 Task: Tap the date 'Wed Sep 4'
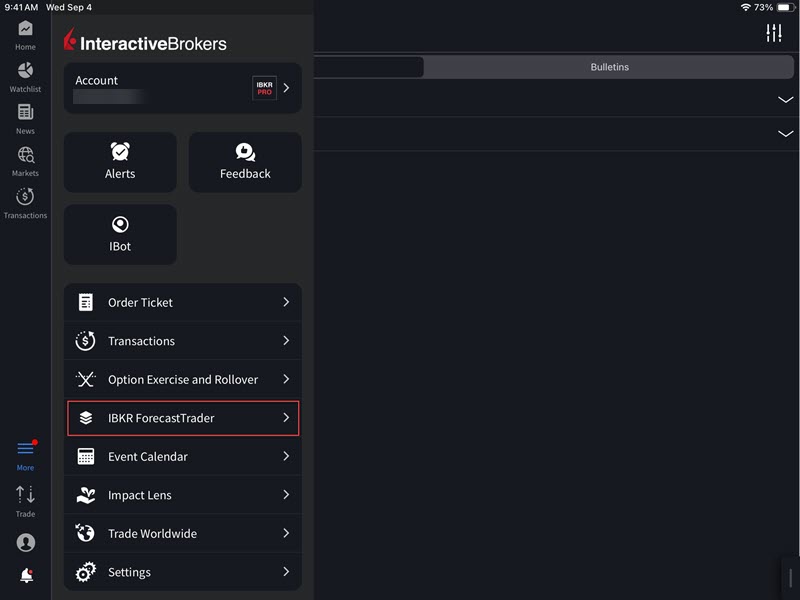click(69, 7)
